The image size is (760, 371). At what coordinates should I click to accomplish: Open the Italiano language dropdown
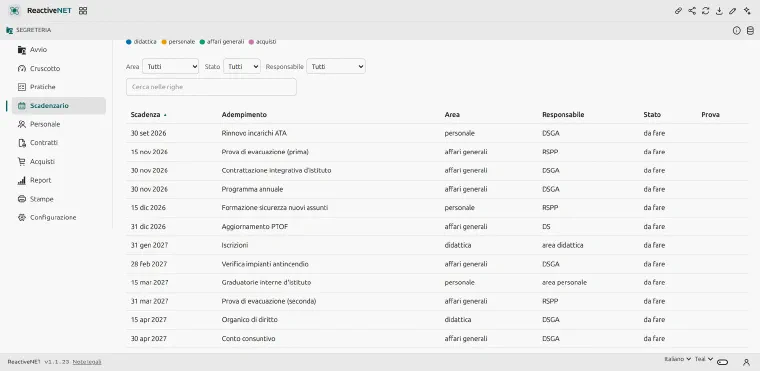tap(677, 359)
